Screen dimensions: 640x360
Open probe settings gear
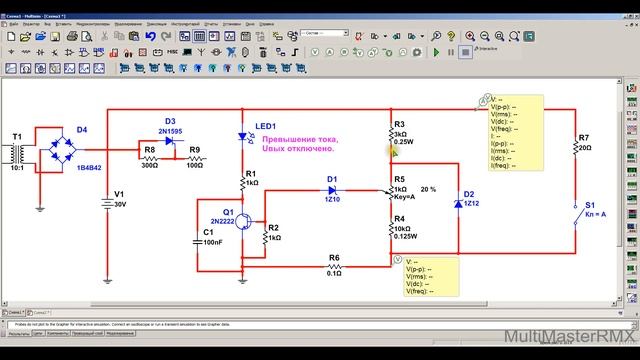[x=417, y=53]
